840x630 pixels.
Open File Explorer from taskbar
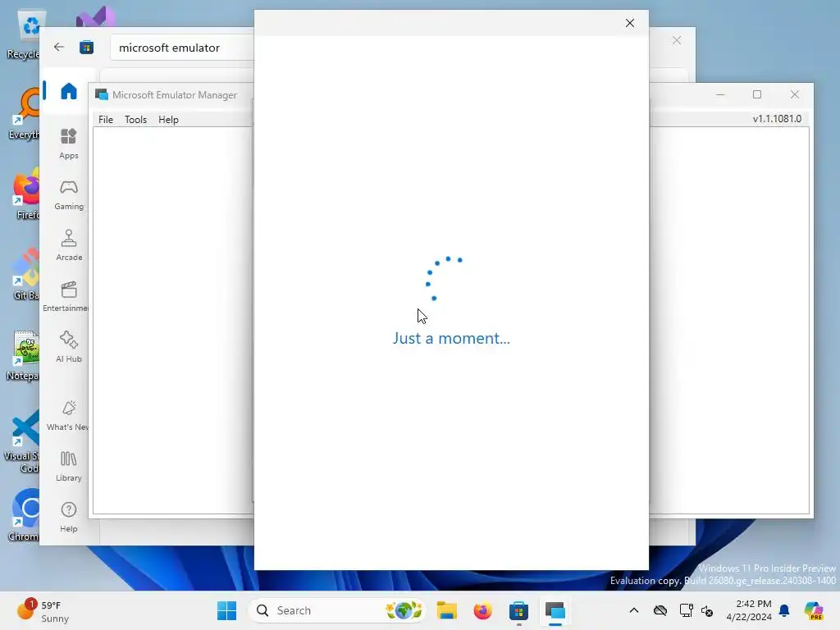(x=447, y=610)
